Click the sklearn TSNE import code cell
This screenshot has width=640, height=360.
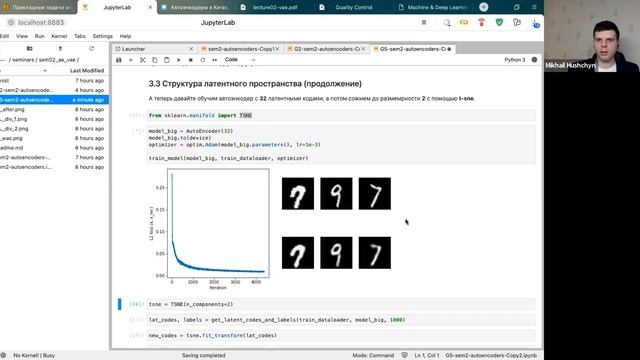341,116
